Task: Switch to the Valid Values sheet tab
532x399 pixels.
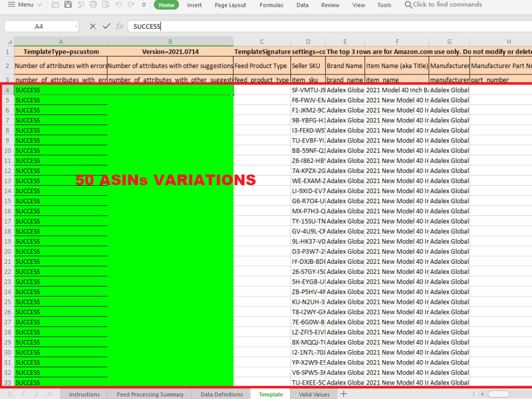Action: (314, 394)
